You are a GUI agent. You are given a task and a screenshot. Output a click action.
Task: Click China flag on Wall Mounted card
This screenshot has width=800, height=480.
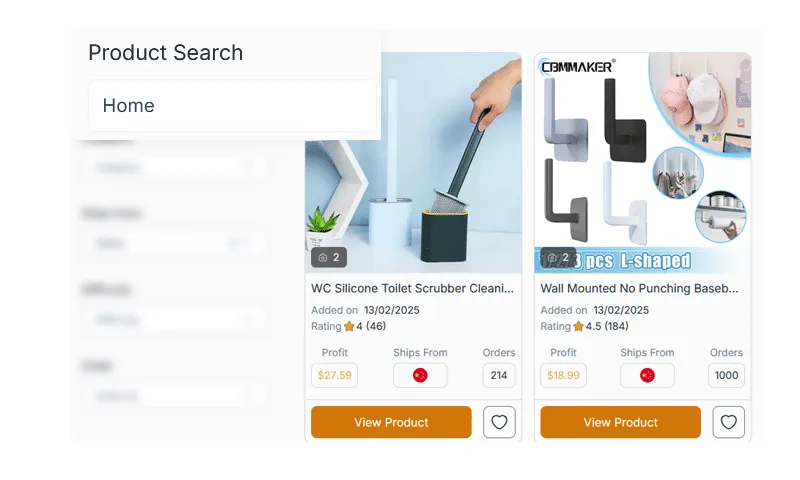647,375
